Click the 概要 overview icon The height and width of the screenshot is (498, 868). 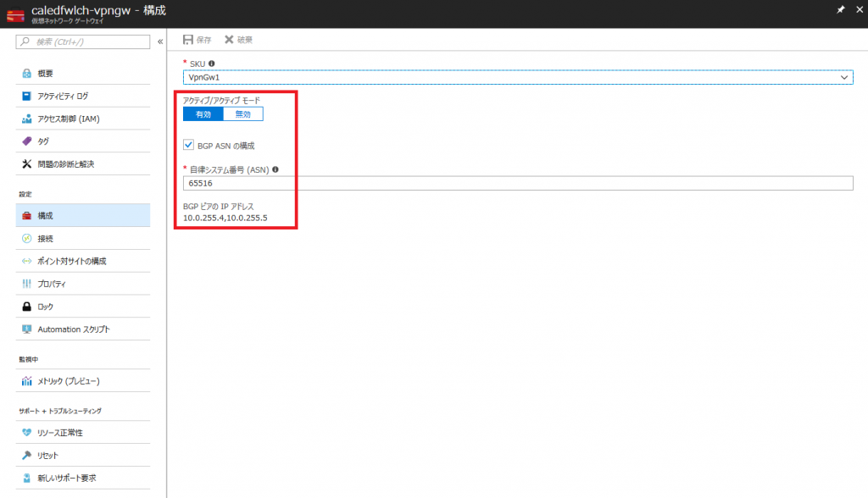[x=26, y=74]
